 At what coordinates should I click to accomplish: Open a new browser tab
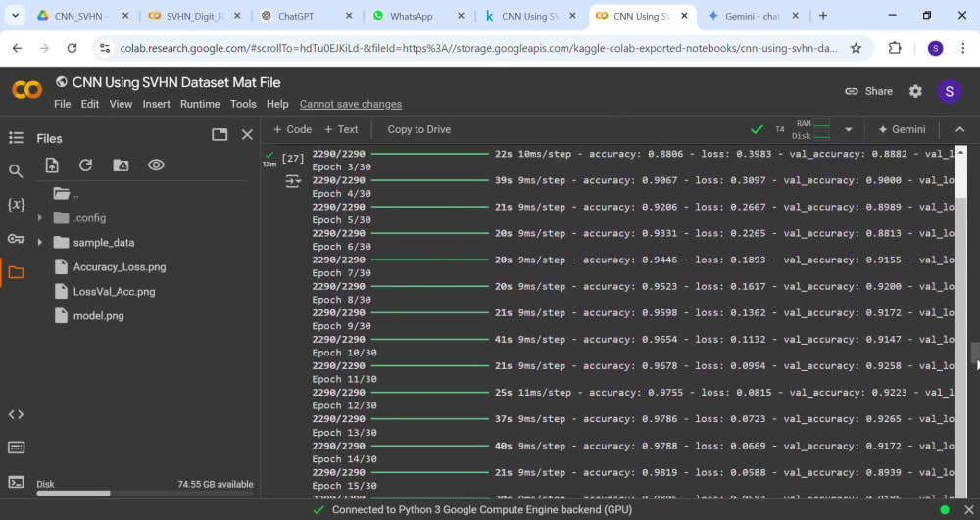[823, 16]
